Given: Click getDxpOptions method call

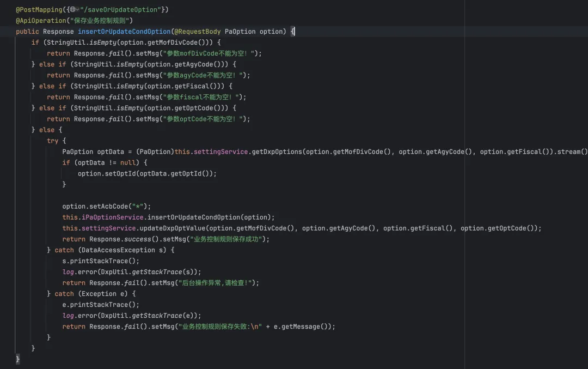Looking at the screenshot, I should click(277, 152).
